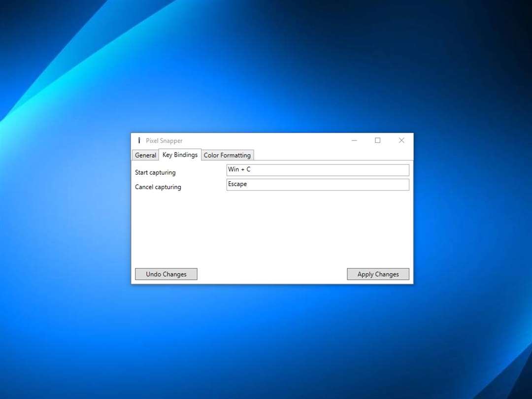The height and width of the screenshot is (399, 532).
Task: Click the Apply Changes button
Action: [x=378, y=274]
